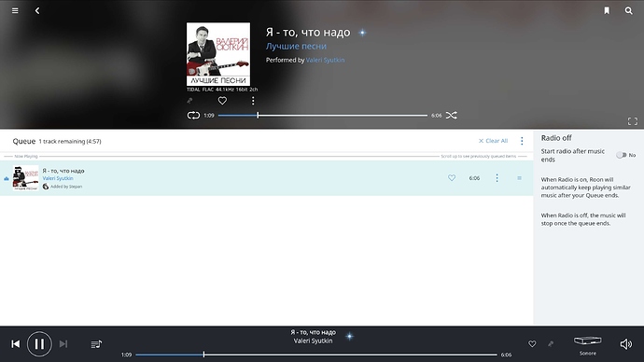This screenshot has width=644, height=362.
Task: Open the queue icon in the footer
Action: (96, 344)
